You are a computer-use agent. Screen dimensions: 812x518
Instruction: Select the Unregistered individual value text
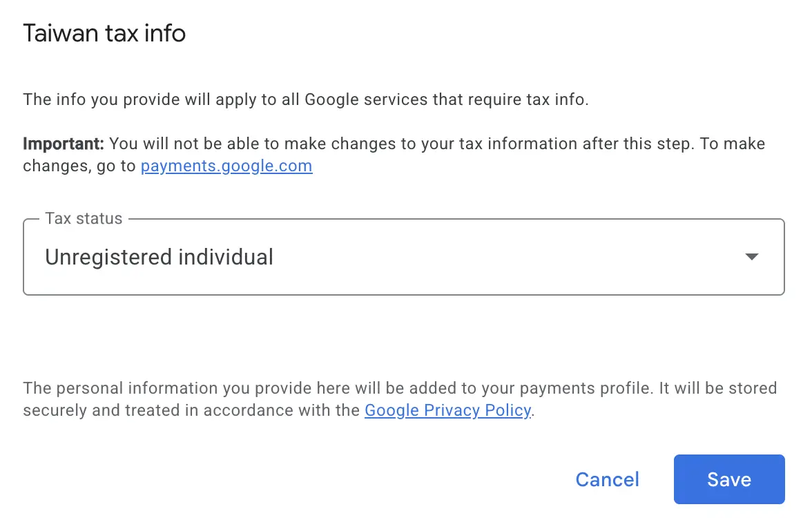pyautogui.click(x=159, y=257)
